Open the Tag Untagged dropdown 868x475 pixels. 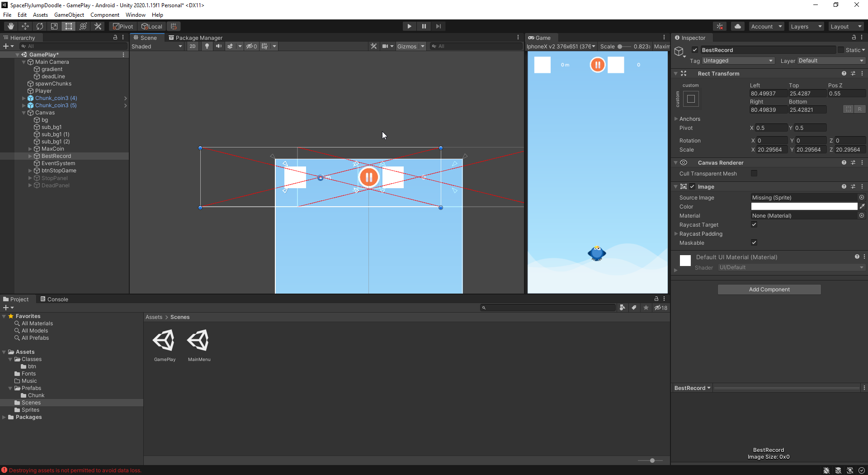tap(738, 61)
